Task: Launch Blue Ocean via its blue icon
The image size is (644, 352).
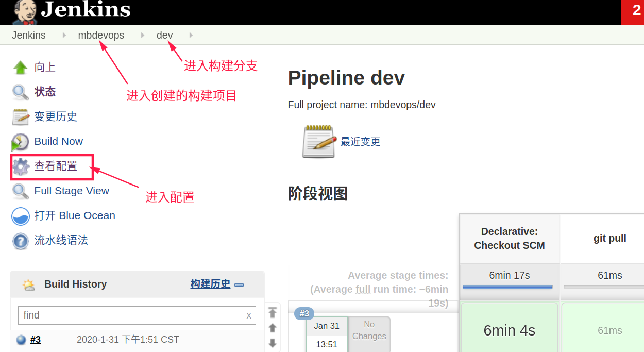Action: (x=19, y=216)
